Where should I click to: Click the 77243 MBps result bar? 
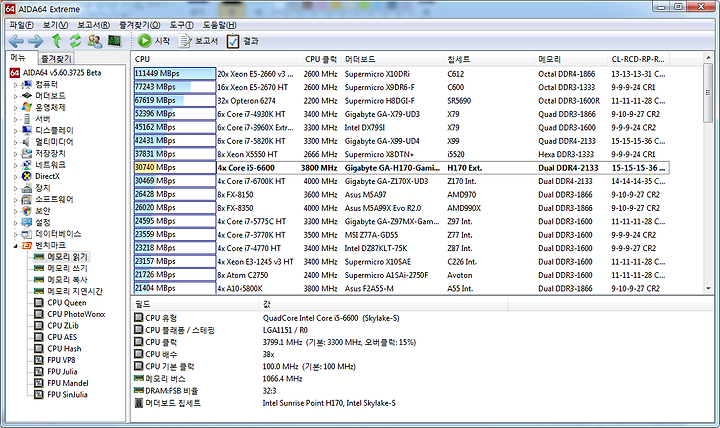pos(174,87)
